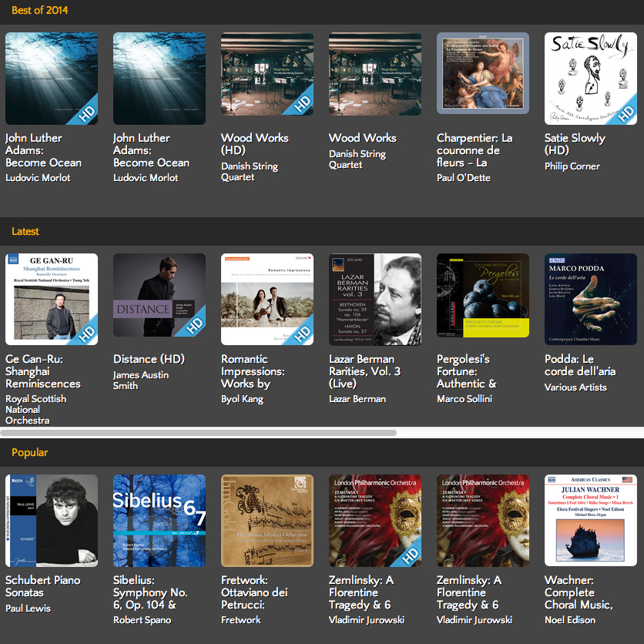Open the Schubert Paul Lewis album cover

[x=52, y=521]
